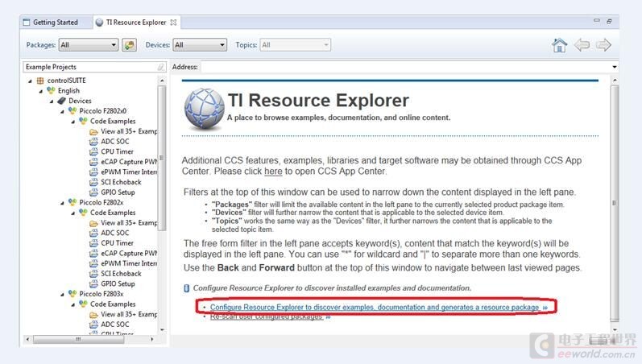This screenshot has width=642, height=364.
Task: Open View all 35+ Examples under Piccolo F2802x
Action: 129,223
